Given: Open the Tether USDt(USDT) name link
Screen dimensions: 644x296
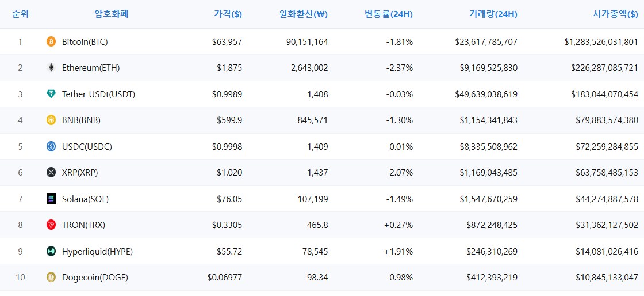Looking at the screenshot, I should 98,94.
